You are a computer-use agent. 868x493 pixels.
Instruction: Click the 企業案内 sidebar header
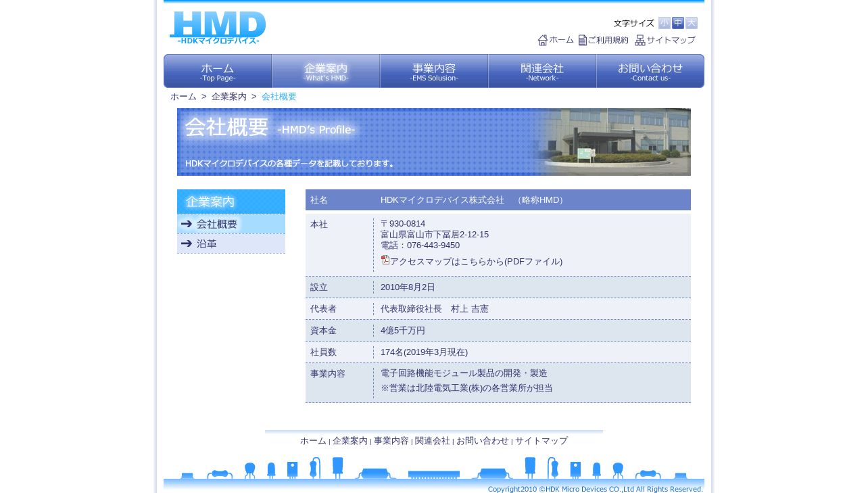point(231,202)
